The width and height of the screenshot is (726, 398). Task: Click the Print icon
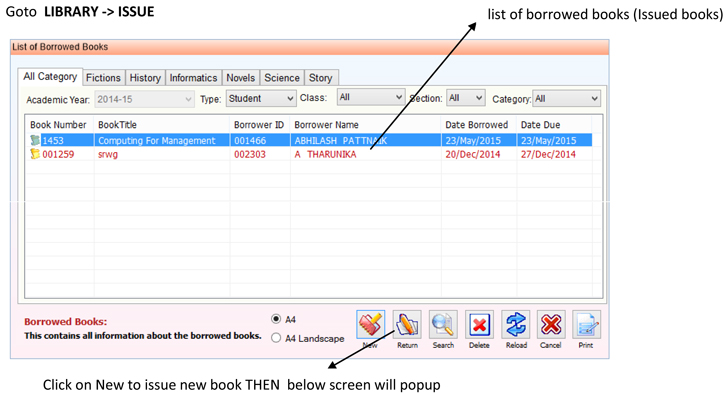tap(587, 324)
